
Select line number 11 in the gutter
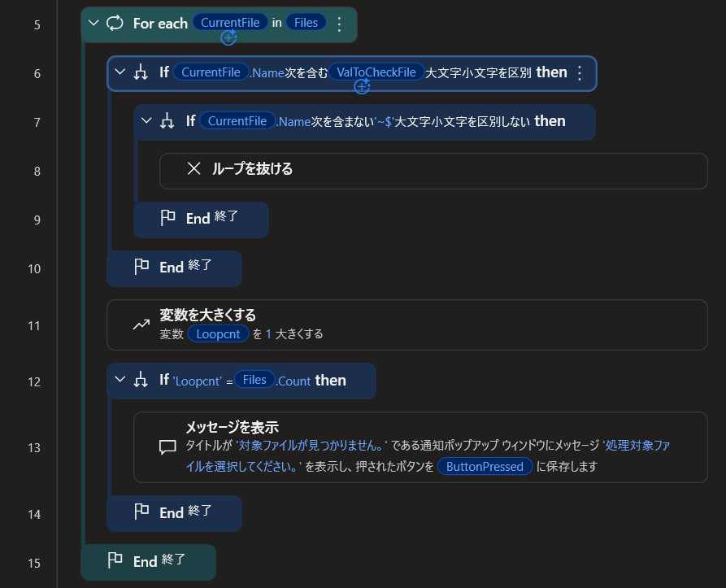tap(34, 325)
